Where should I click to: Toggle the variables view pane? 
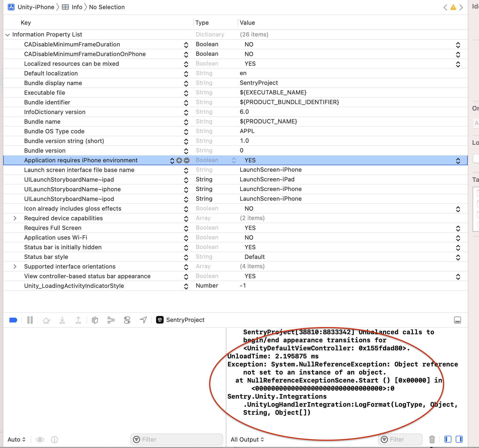(448, 439)
